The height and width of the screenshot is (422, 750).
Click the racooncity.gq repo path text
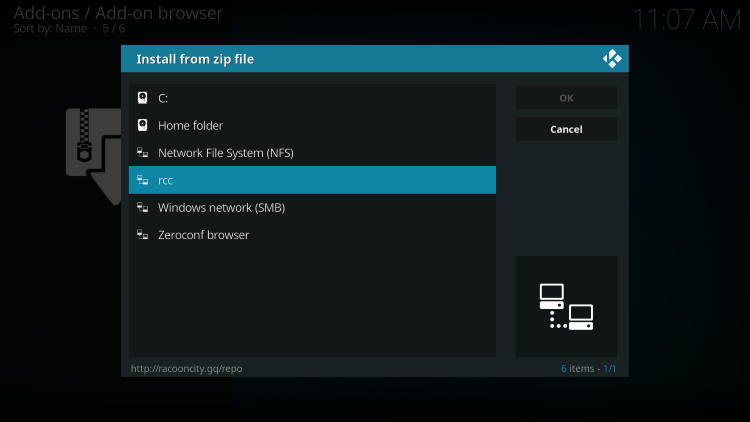click(x=187, y=368)
